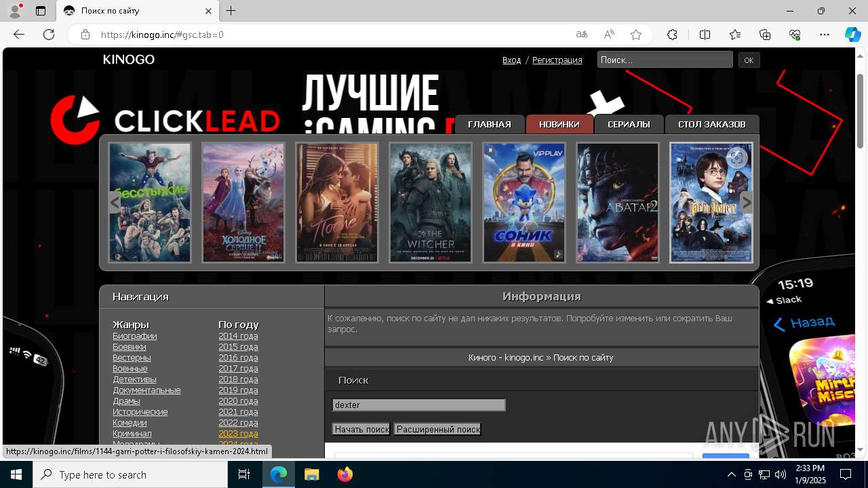Browse films from 2014 года

pyautogui.click(x=238, y=336)
